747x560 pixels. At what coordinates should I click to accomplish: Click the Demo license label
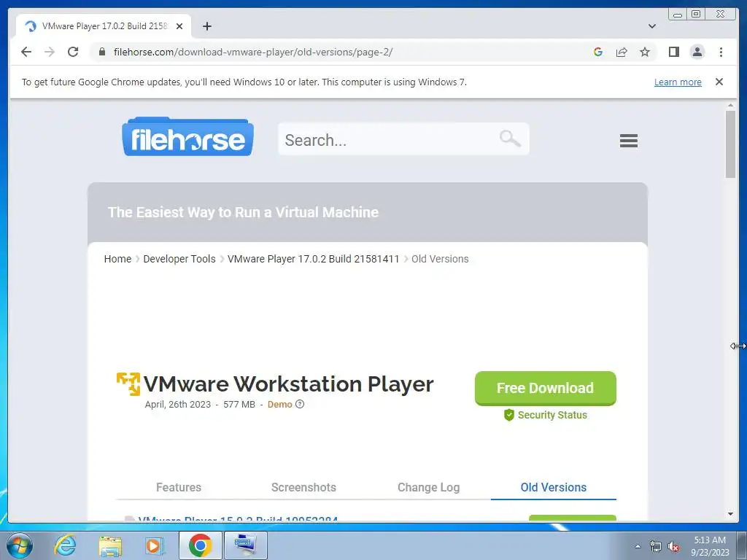point(279,404)
